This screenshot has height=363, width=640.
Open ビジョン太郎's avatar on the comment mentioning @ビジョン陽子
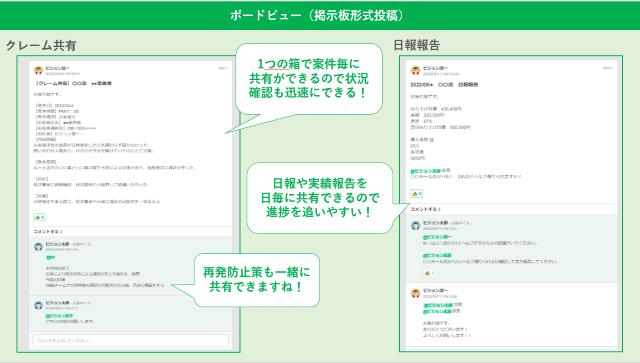point(38,305)
